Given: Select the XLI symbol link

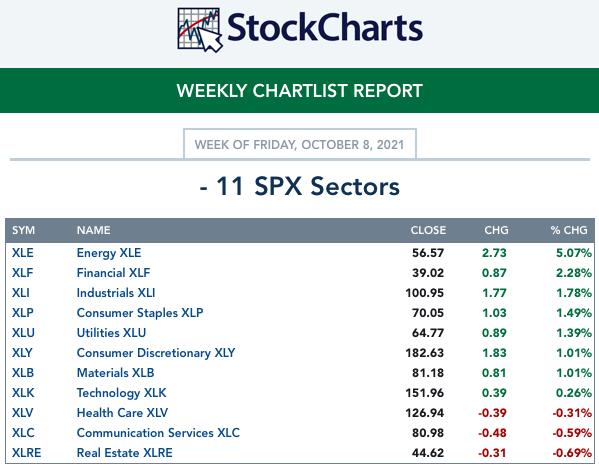Looking at the screenshot, I should pyautogui.click(x=21, y=293).
